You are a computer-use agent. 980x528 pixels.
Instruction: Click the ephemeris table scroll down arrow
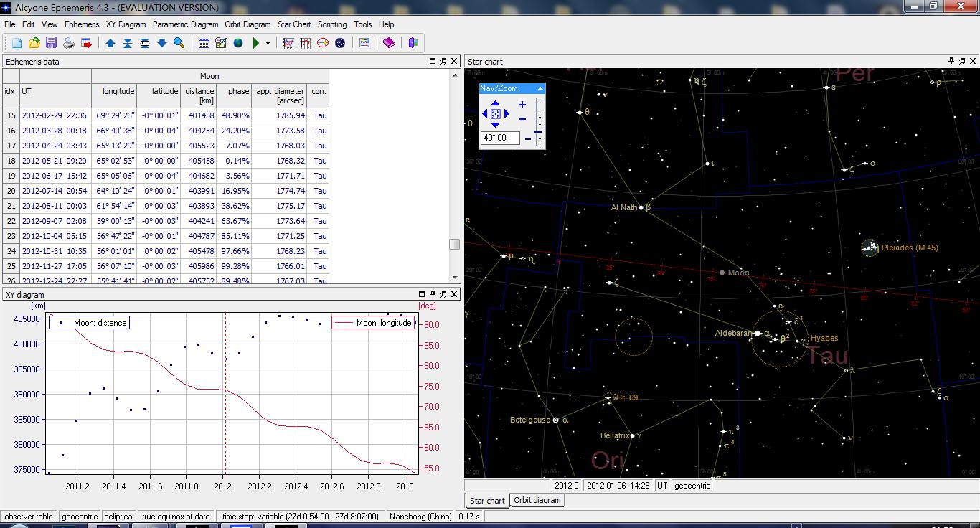pyautogui.click(x=454, y=278)
